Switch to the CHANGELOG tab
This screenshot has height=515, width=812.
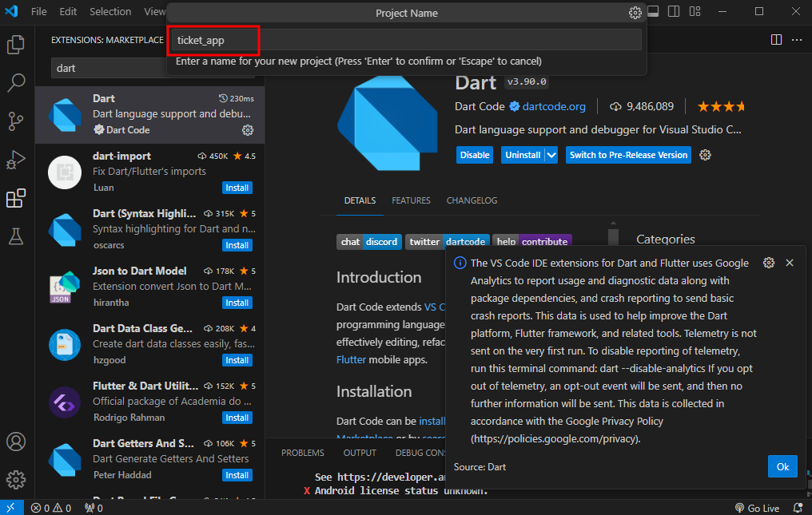pos(472,200)
